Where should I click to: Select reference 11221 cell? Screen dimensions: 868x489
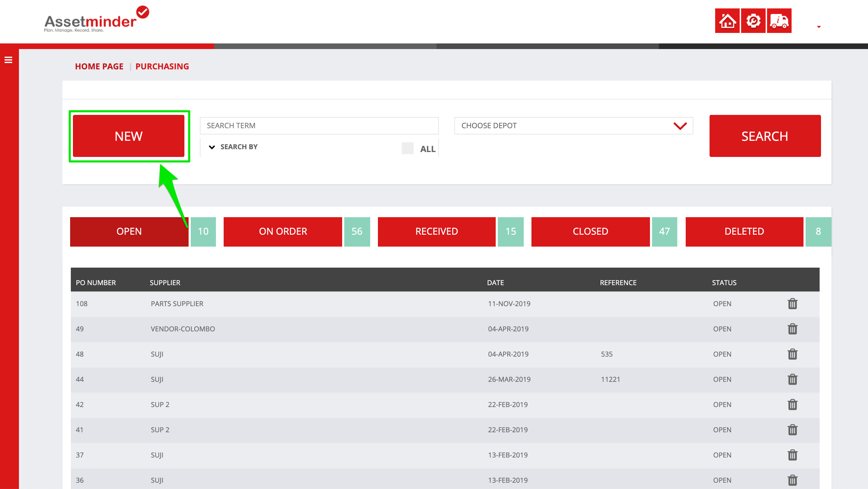610,379
